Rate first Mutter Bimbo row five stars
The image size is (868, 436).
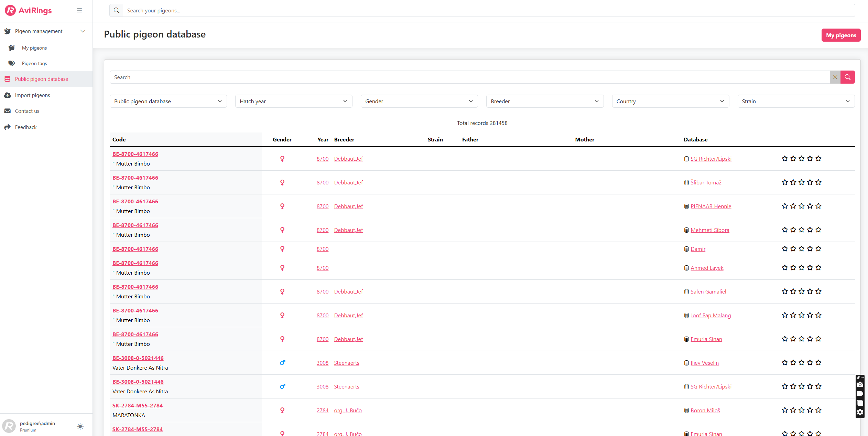tap(818, 159)
